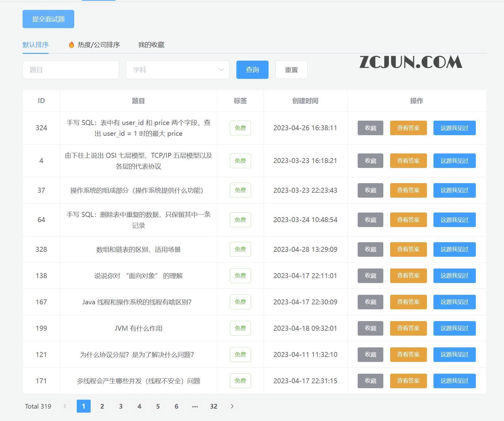Click 查看答案 for question ID 171

(x=408, y=381)
